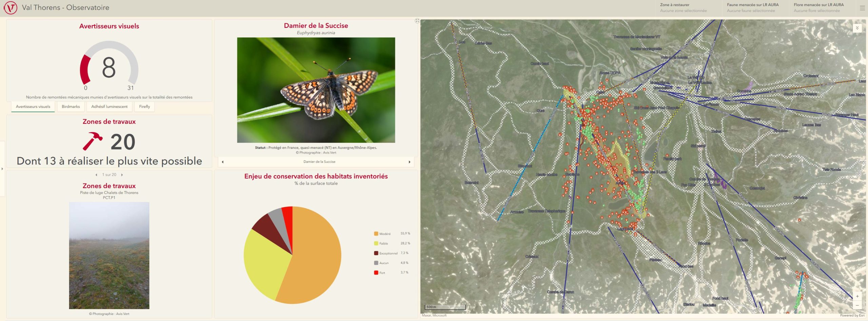Click the Val Thorens logo
Image resolution: width=868 pixels, height=321 pixels.
(10, 8)
